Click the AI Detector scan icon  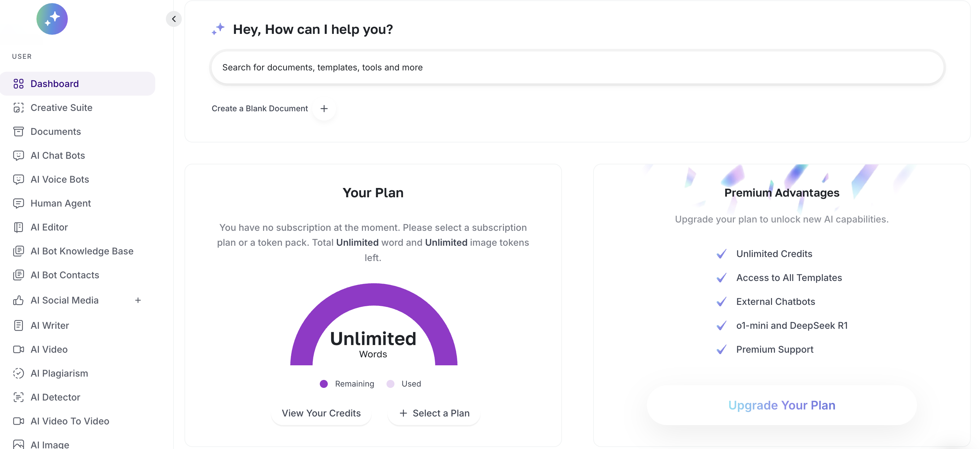[18, 397]
